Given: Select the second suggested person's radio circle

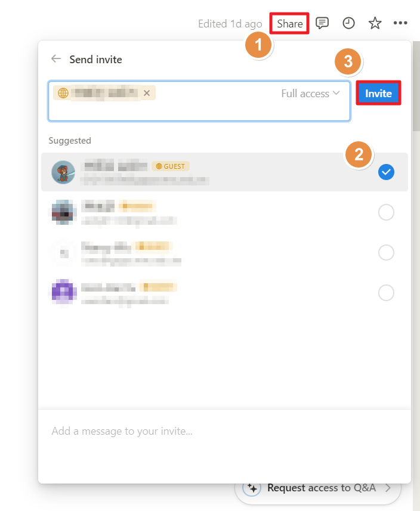Looking at the screenshot, I should 386,212.
